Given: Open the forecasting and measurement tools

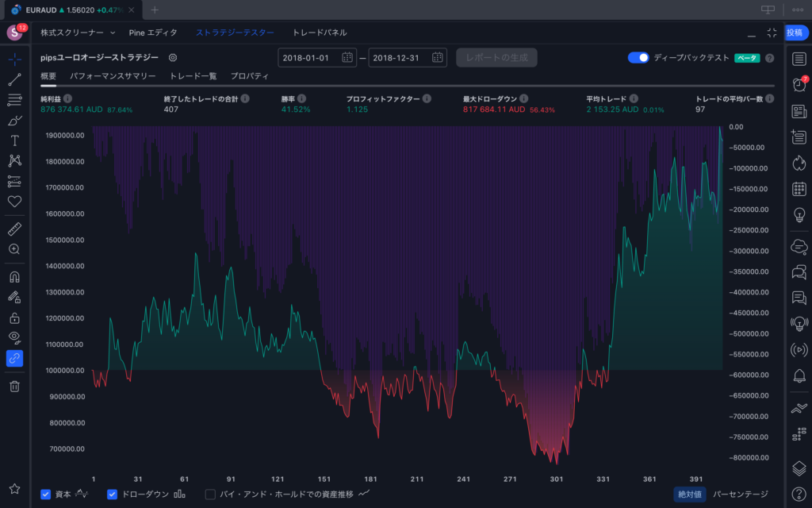Looking at the screenshot, I should [14, 181].
